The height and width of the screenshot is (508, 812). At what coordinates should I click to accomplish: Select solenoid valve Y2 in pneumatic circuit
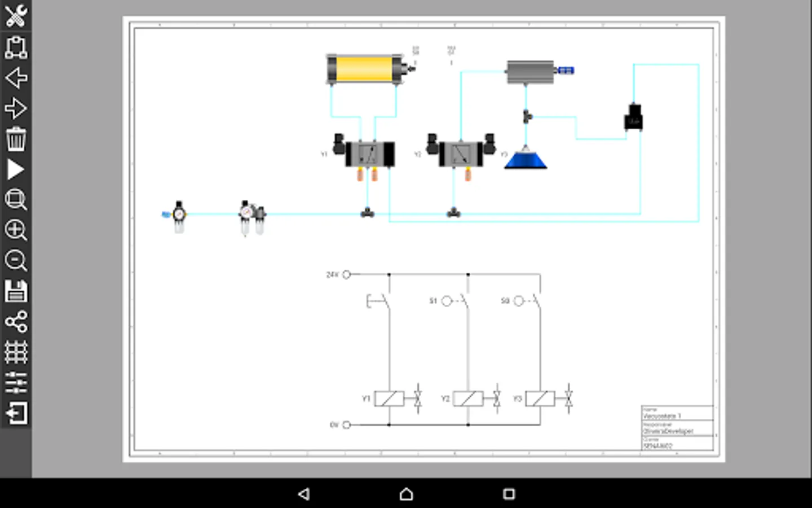point(461,154)
